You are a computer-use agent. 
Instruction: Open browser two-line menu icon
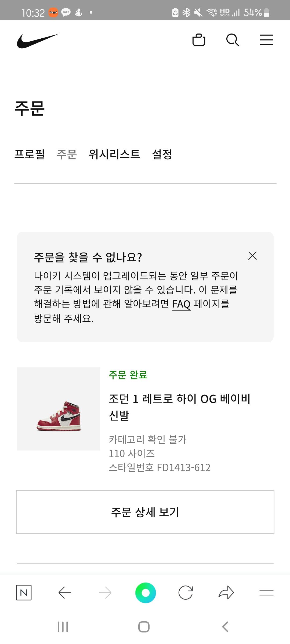(x=266, y=592)
